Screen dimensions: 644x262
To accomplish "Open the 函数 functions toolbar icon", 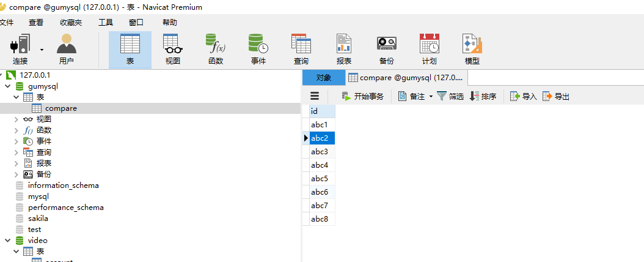I will click(216, 50).
